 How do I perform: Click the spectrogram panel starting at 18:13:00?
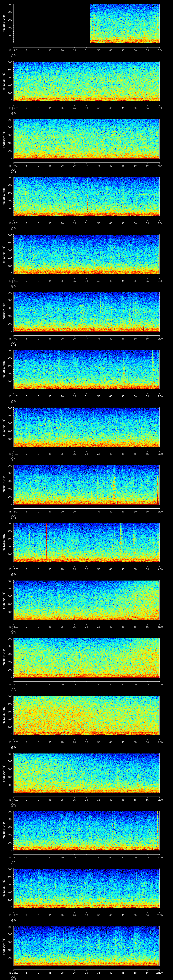pos(87,543)
